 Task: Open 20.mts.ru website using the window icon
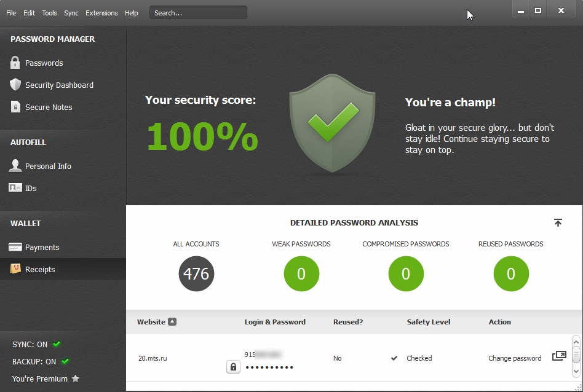coord(559,356)
